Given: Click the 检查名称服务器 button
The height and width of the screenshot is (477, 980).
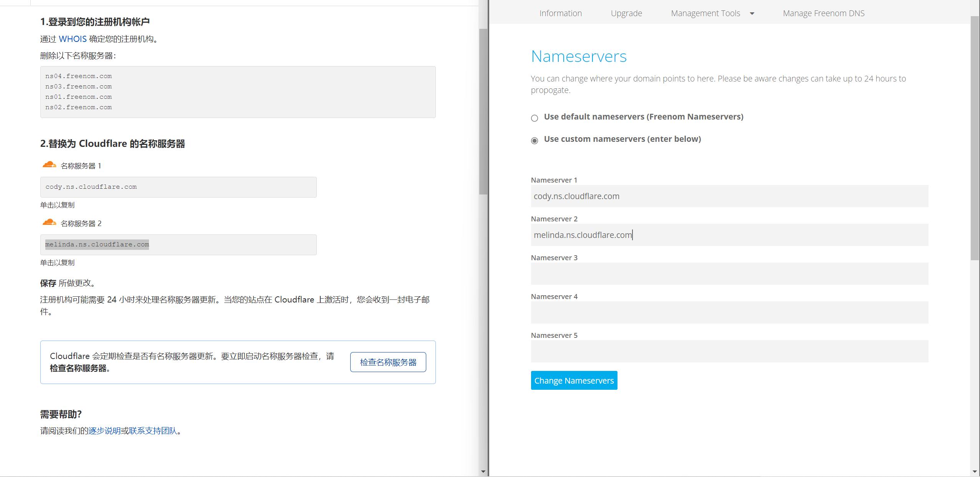Looking at the screenshot, I should coord(388,362).
